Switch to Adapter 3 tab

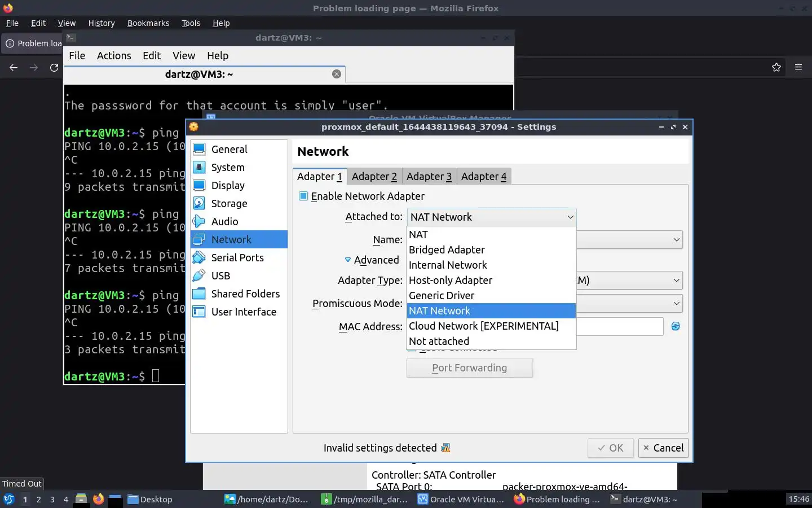[x=429, y=177]
